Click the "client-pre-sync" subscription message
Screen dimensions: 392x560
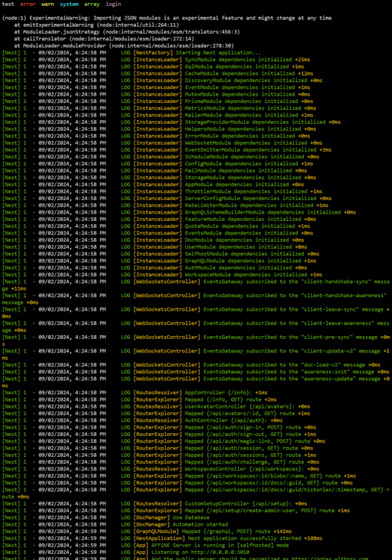pyautogui.click(x=196, y=340)
